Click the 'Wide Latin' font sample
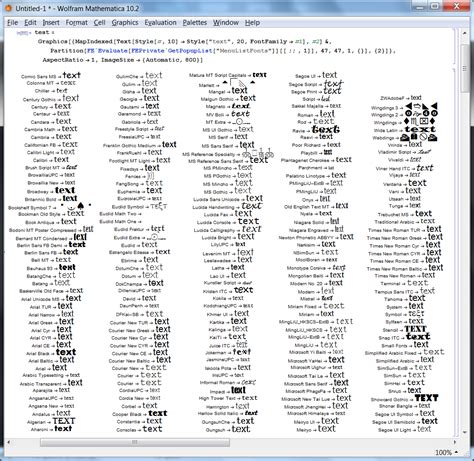This screenshot has width=474, height=461. [x=404, y=129]
